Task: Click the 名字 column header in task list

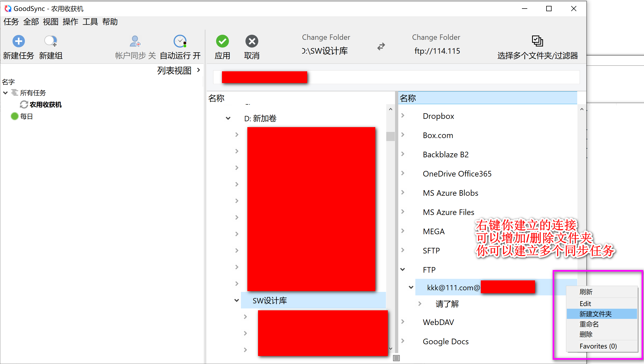Action: (x=8, y=82)
